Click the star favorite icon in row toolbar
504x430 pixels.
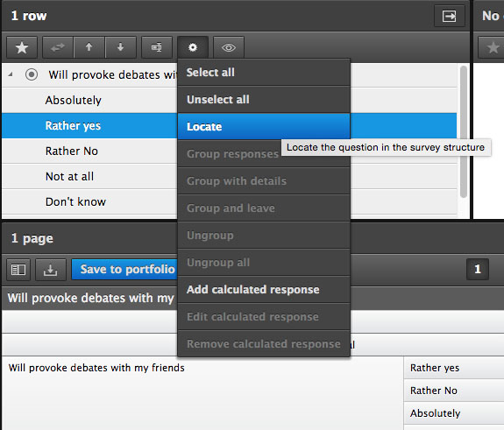(22, 47)
